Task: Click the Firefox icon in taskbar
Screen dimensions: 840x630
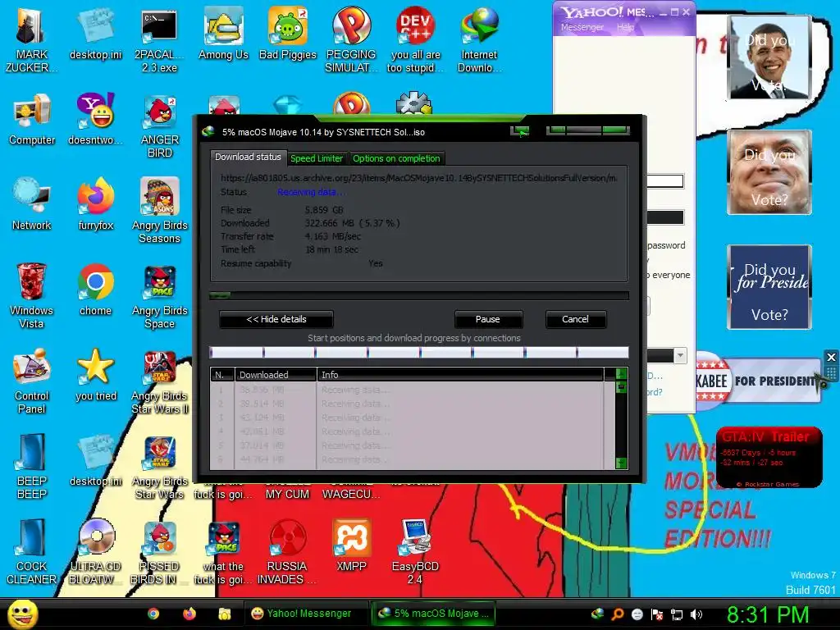Action: 189,614
